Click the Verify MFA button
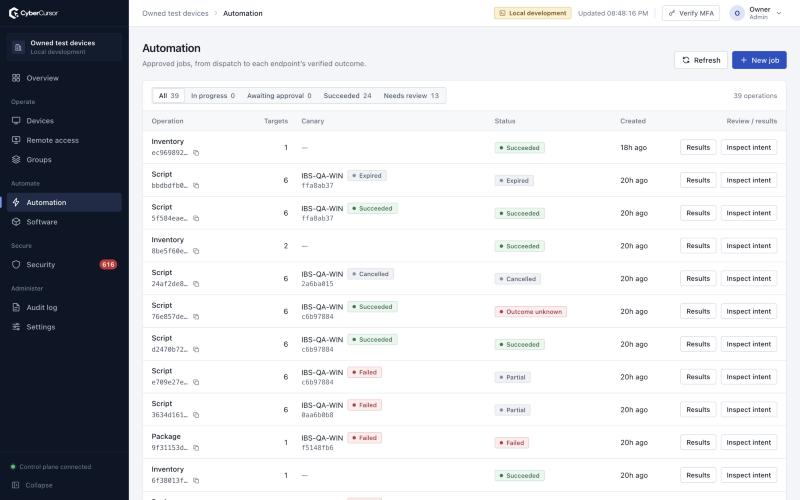This screenshot has width=800, height=500. (691, 13)
